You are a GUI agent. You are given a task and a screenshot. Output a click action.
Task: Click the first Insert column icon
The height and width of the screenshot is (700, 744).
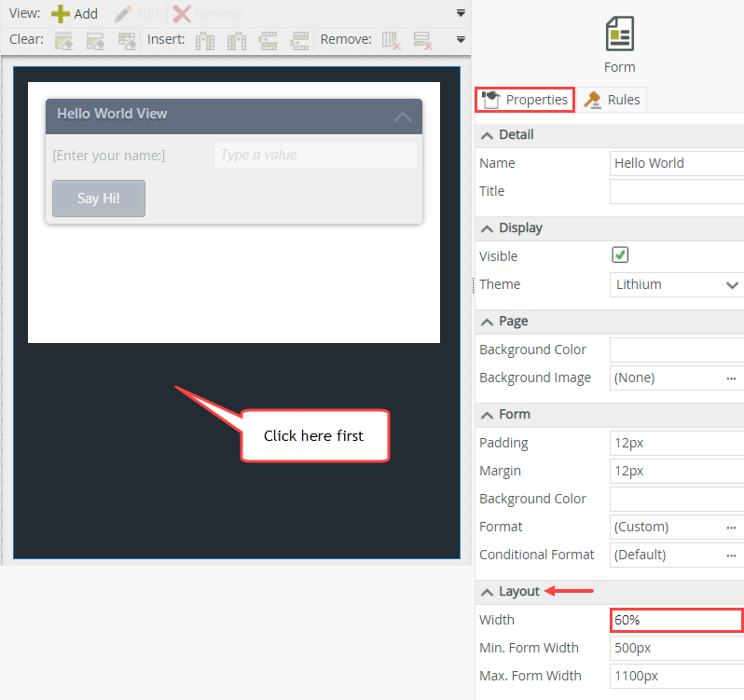click(x=204, y=41)
